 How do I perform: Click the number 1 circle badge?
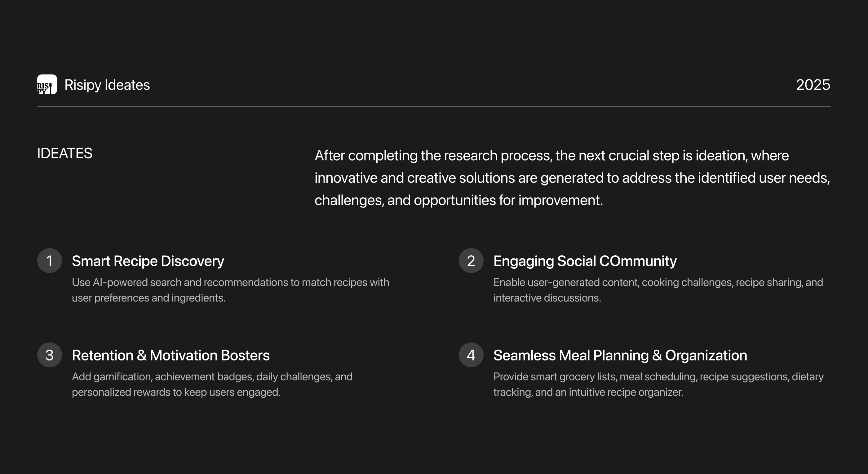(x=50, y=261)
